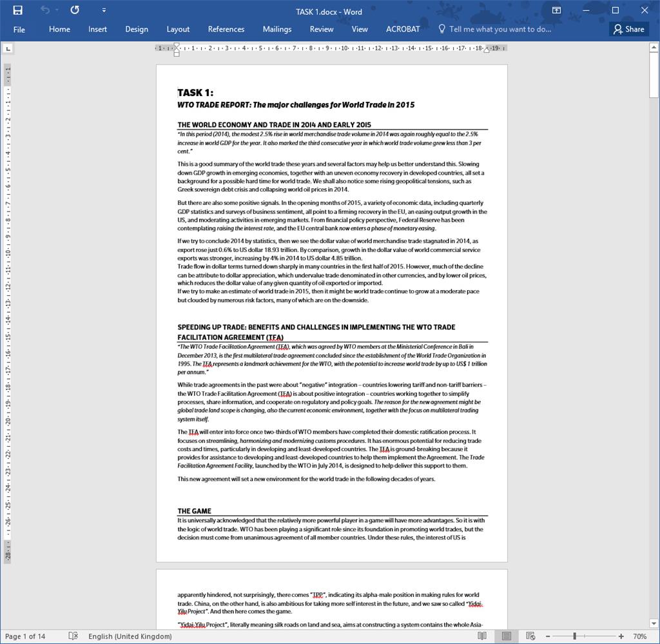Close the Word window
The image size is (660, 644).
tap(645, 10)
